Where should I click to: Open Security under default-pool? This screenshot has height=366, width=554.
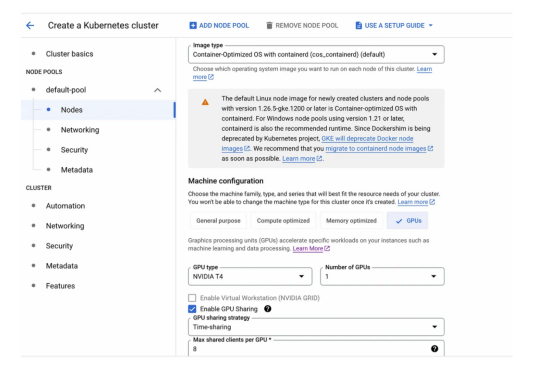click(x=74, y=150)
